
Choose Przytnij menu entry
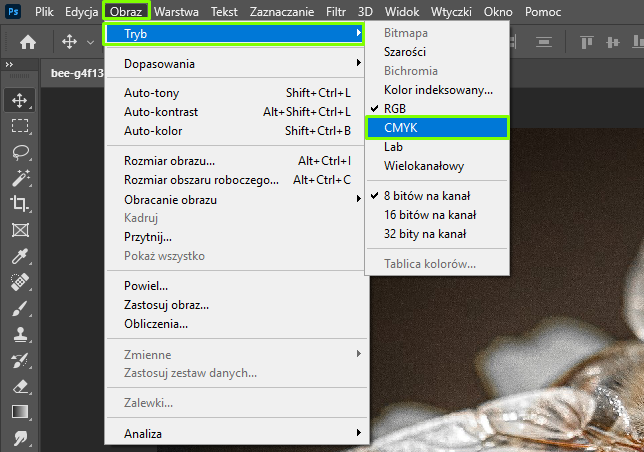[x=236, y=237]
